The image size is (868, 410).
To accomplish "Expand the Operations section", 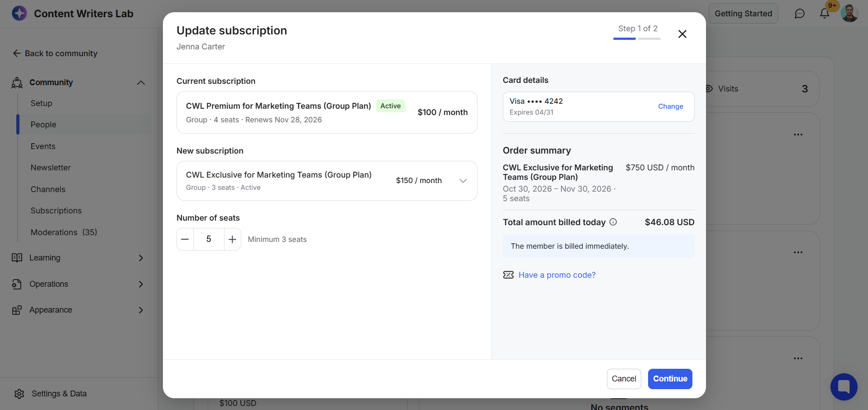I will [x=141, y=284].
